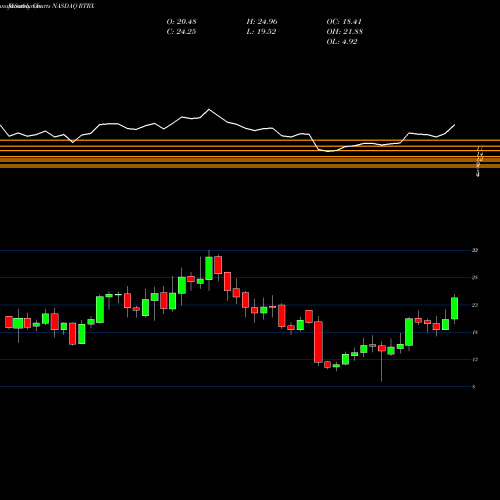
Task: Click the OC: 18.41 reading
Action: tap(344, 22)
